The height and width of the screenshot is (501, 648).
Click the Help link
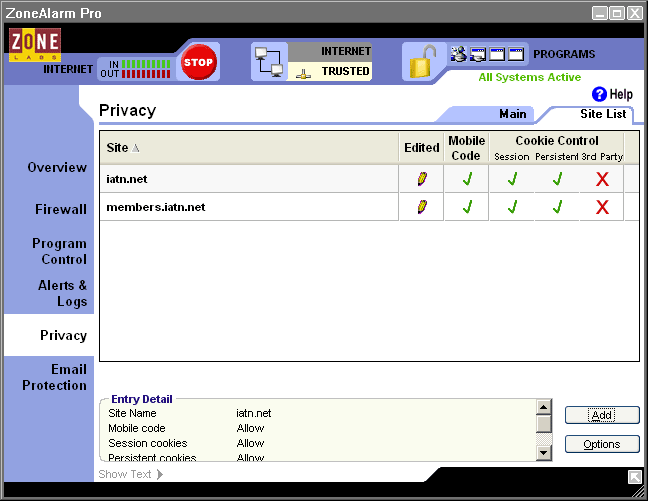coord(621,94)
